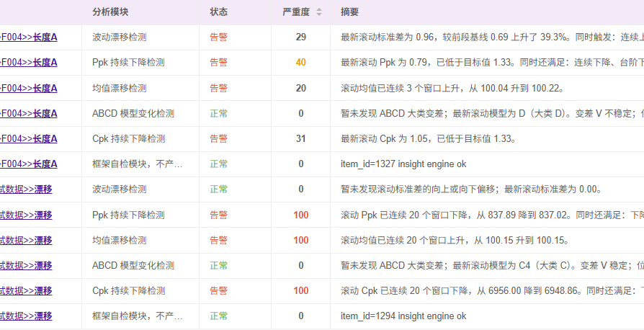Click 告警 status in severity 29 row
The image size is (644, 330).
coord(218,37)
